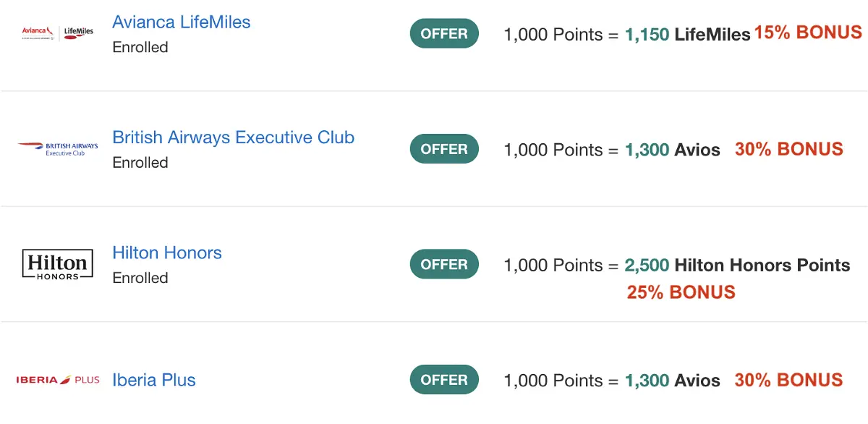Click the 2,500 Hilton Honors Points rate
This screenshot has width=868, height=424.
click(737, 265)
